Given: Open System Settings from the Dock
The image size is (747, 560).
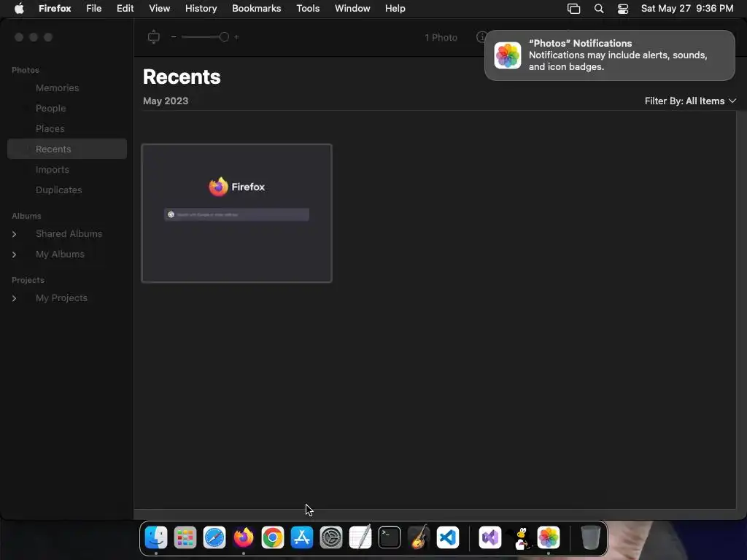Looking at the screenshot, I should tap(331, 537).
